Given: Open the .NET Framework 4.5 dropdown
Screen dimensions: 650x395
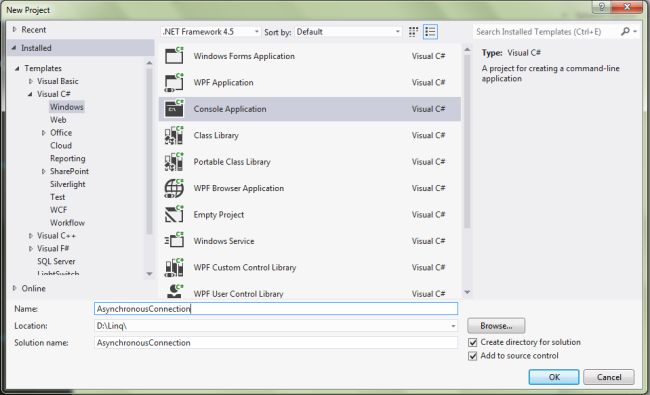Looking at the screenshot, I should pos(211,32).
